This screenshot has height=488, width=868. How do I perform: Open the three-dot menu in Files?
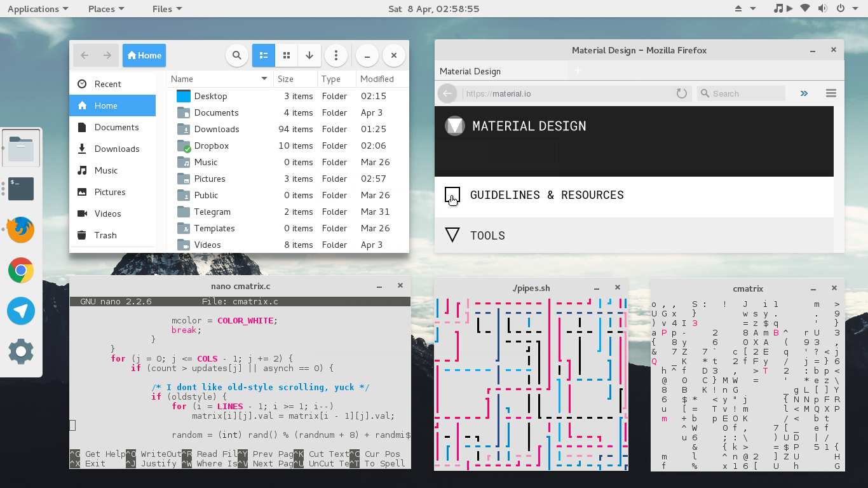(336, 55)
